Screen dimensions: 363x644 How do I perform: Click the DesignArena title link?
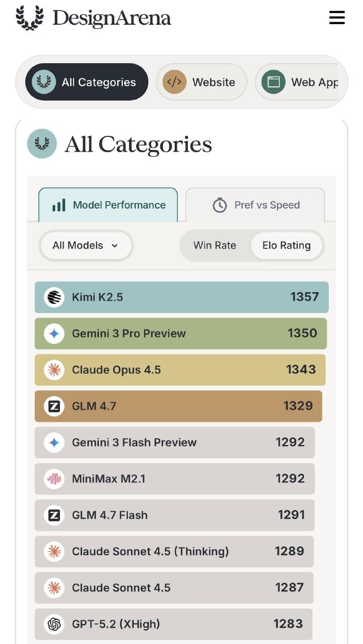tap(112, 18)
